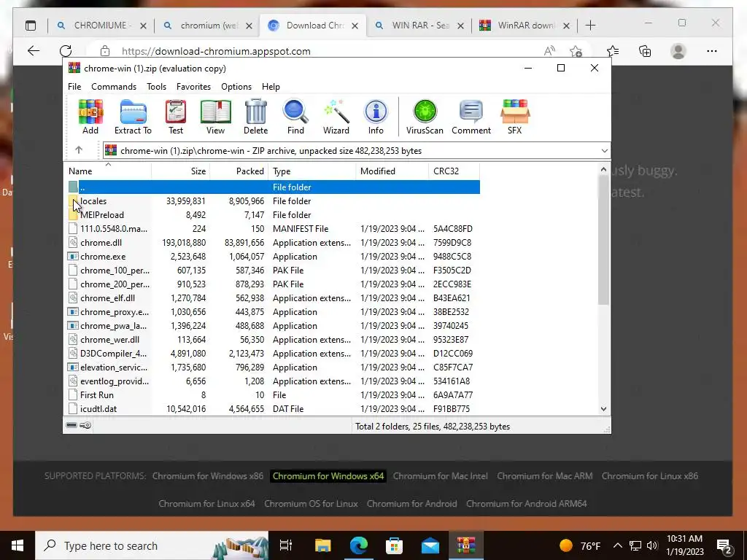Open Edge settings and more menu
747x560 pixels.
712,51
